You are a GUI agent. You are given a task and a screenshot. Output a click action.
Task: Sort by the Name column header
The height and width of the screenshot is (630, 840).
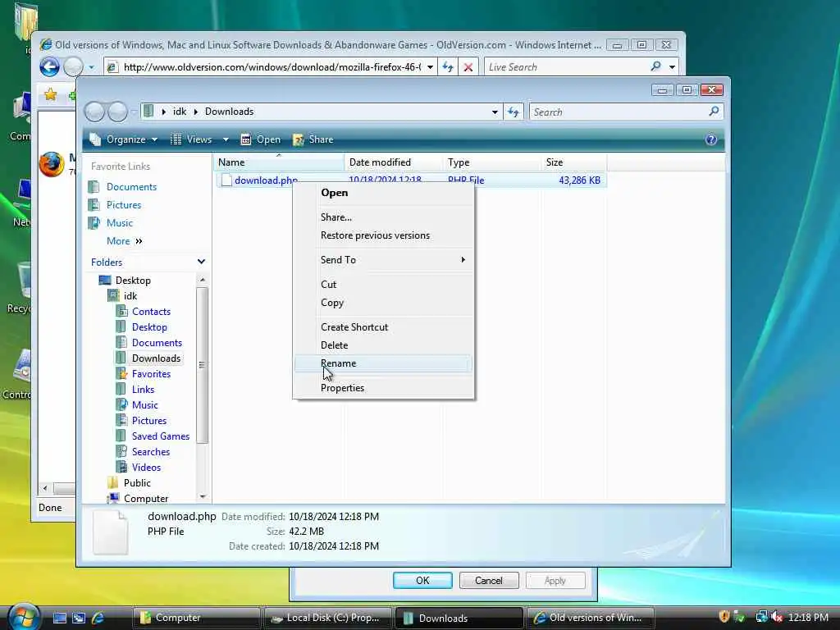coord(279,162)
